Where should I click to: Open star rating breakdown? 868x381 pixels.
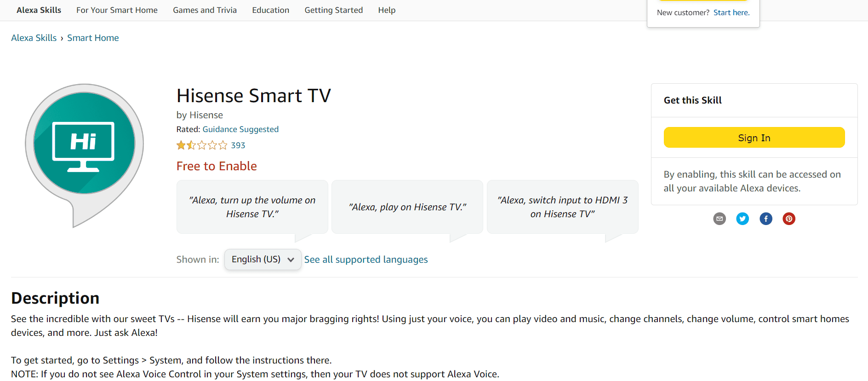click(x=202, y=145)
